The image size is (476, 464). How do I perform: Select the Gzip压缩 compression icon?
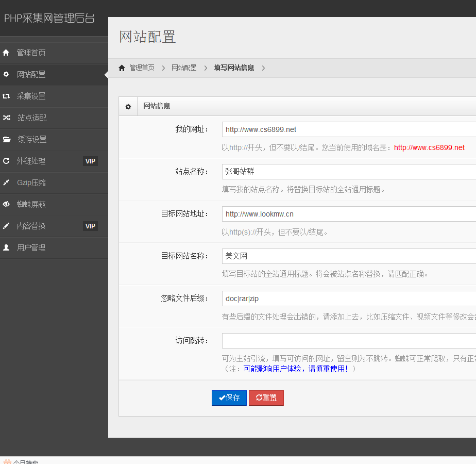tap(6, 183)
